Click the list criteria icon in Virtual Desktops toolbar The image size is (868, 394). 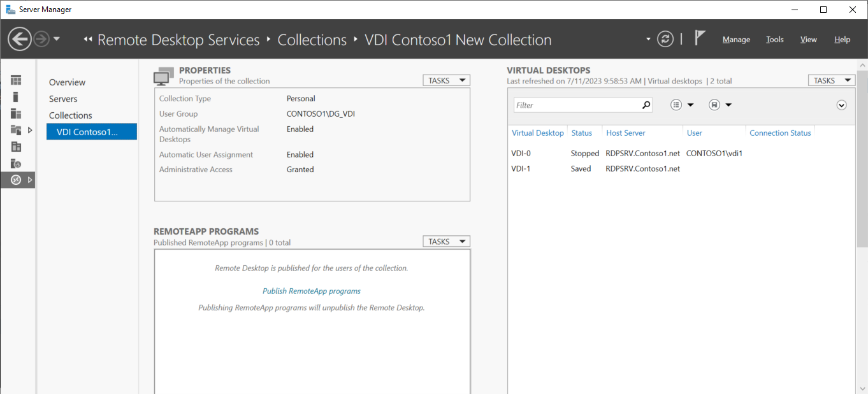(676, 105)
